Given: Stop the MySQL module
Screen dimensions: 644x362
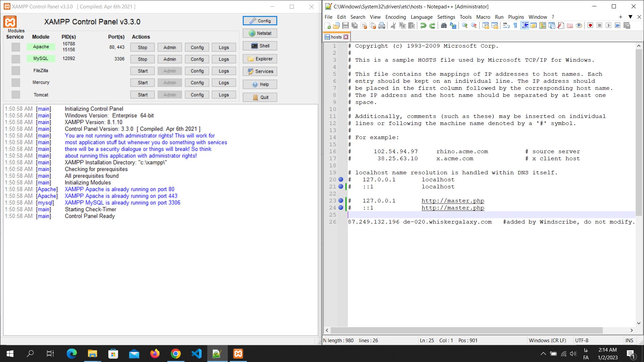Looking at the screenshot, I should [143, 59].
